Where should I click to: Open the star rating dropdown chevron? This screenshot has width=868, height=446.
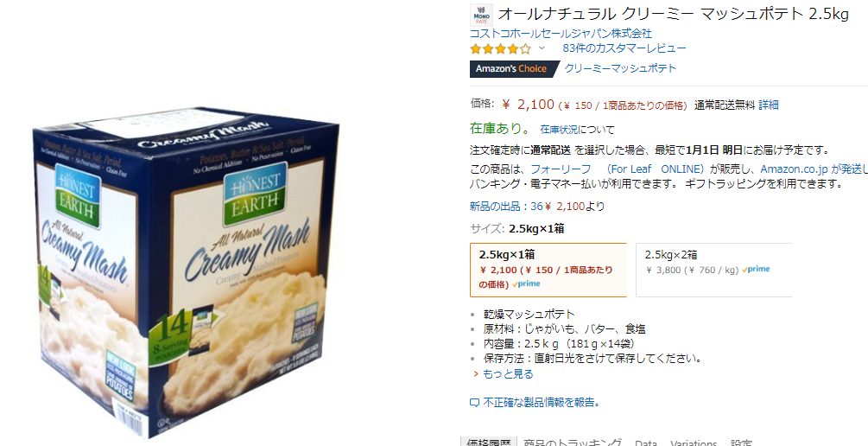tap(542, 48)
